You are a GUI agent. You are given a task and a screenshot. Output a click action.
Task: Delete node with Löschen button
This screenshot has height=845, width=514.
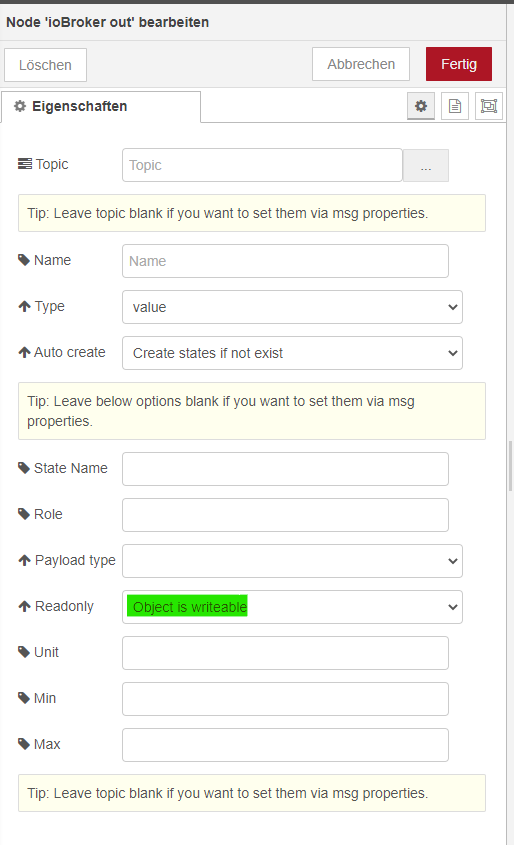click(45, 65)
